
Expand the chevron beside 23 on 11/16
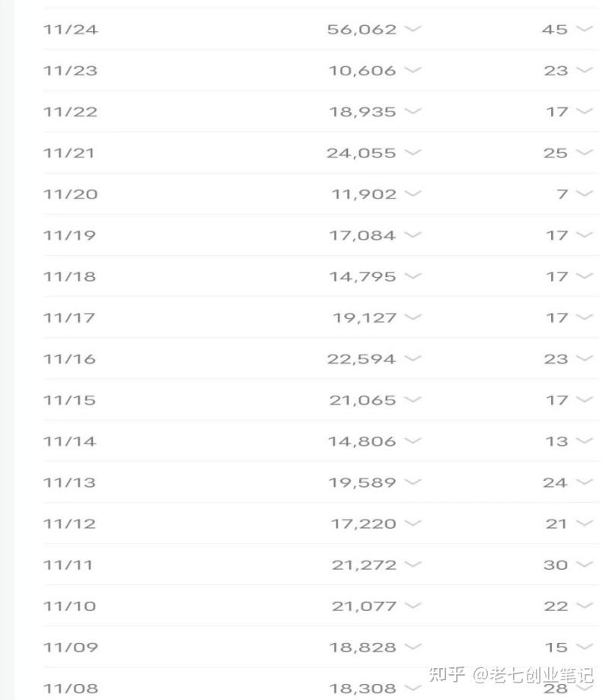coord(584,358)
